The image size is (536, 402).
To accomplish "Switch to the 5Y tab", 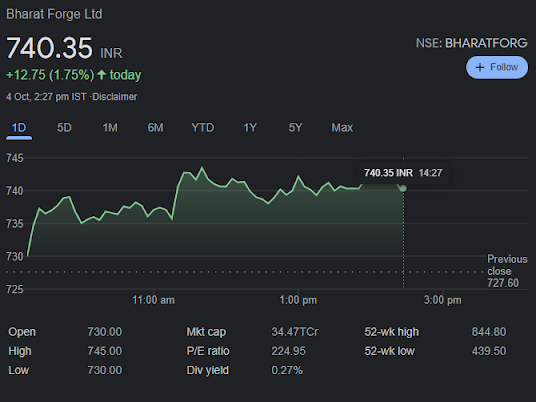I will 295,128.
